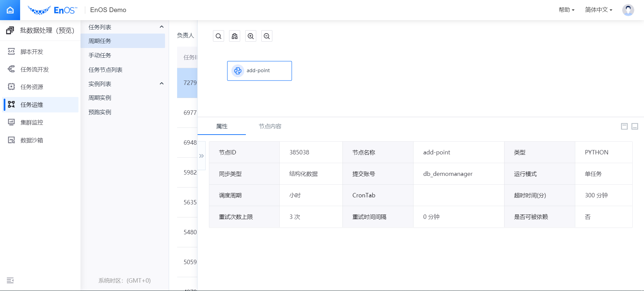Click the search node icon
The width and height of the screenshot is (644, 291).
218,36
